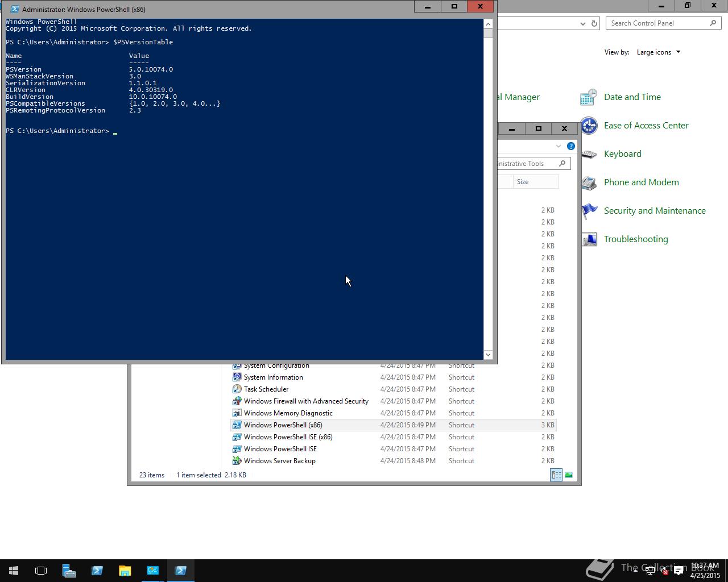The width and height of the screenshot is (728, 582).
Task: Expand Control Panel address history dropdown
Action: [582, 23]
